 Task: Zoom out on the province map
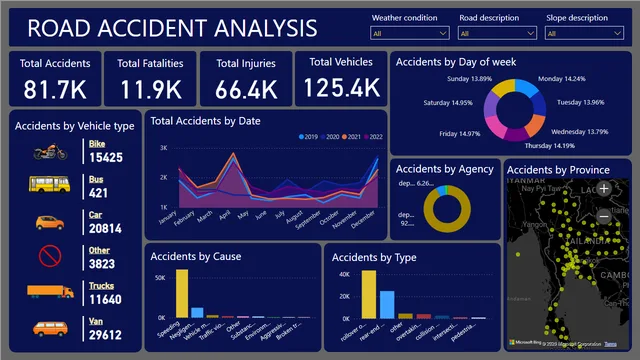[604, 216]
